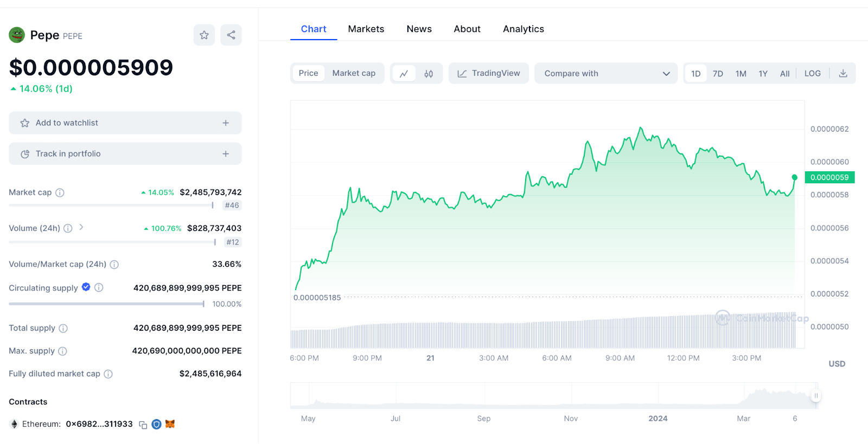Click the Contracts heading
This screenshot has height=444, width=868.
28,402
